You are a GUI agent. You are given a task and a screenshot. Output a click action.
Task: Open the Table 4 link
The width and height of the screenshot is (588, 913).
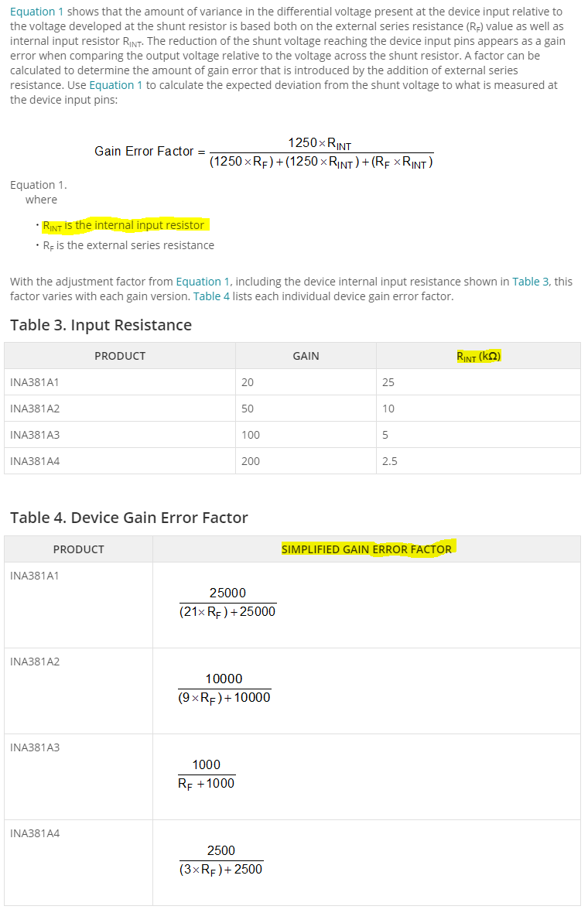coord(211,296)
